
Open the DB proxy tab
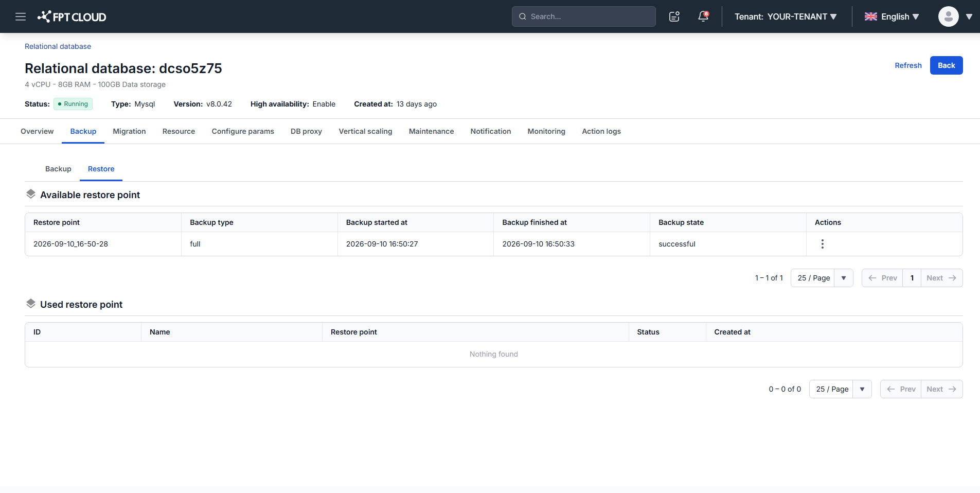pyautogui.click(x=306, y=131)
